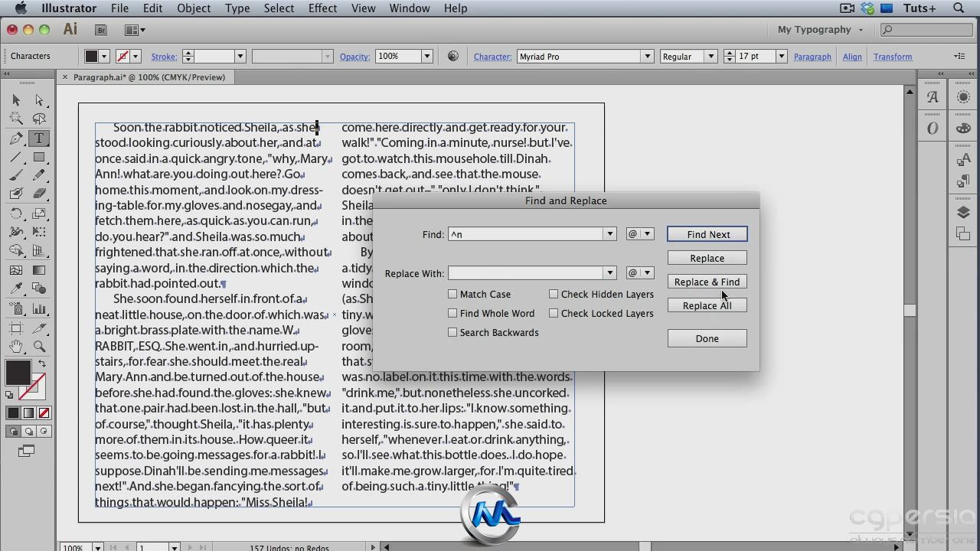Open the 100% opacity dropdown

(x=427, y=57)
